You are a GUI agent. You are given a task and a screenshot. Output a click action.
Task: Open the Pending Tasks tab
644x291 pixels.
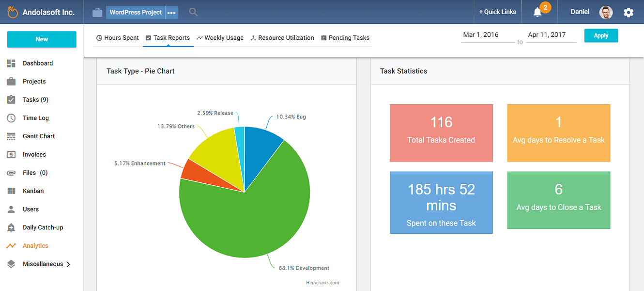tap(345, 38)
